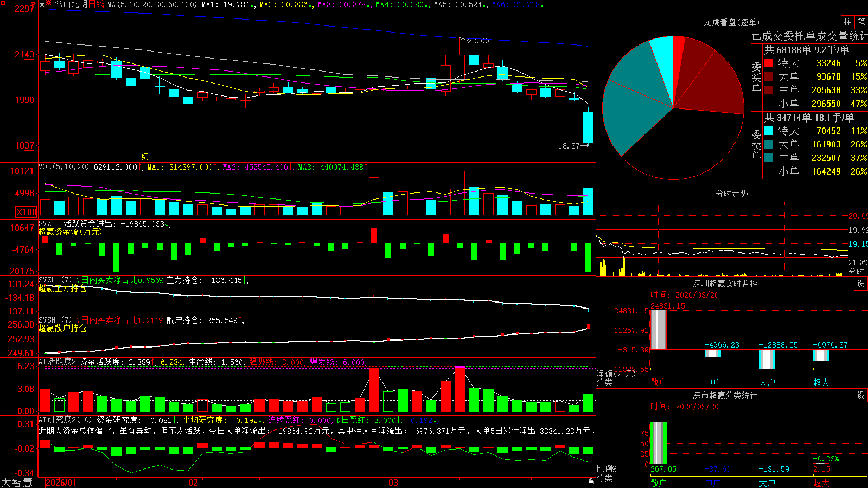The height and width of the screenshot is (488, 868).
Task: Click the lock icon at bottom of timeline
Action: point(591,481)
